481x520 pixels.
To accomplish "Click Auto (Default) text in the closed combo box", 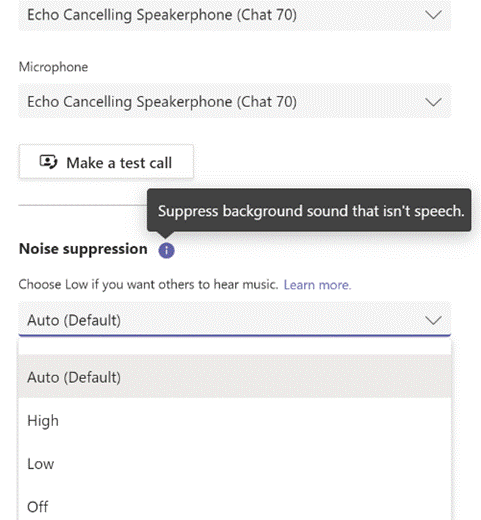I will pyautogui.click(x=74, y=320).
